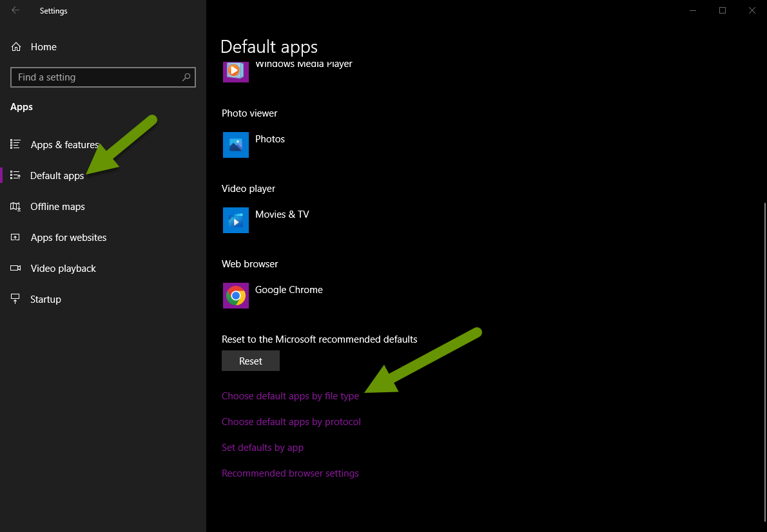Open "Set defaults by app"
The width and height of the screenshot is (767, 532).
pyautogui.click(x=262, y=447)
